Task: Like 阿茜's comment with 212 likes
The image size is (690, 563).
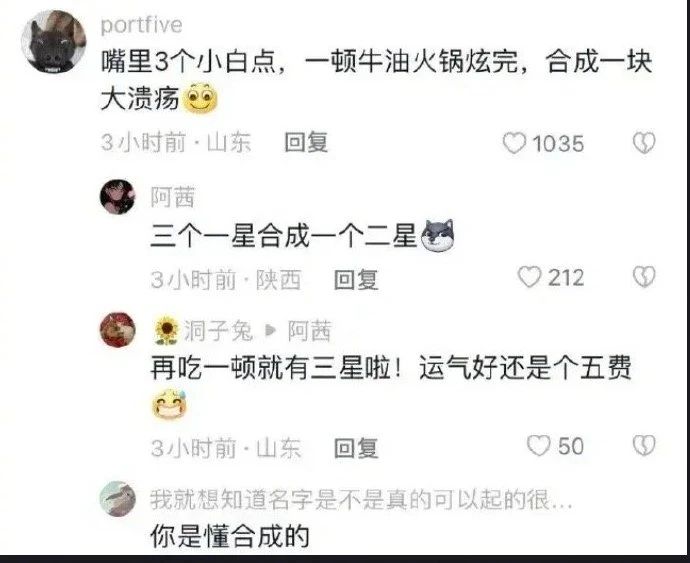Action: pos(529,277)
